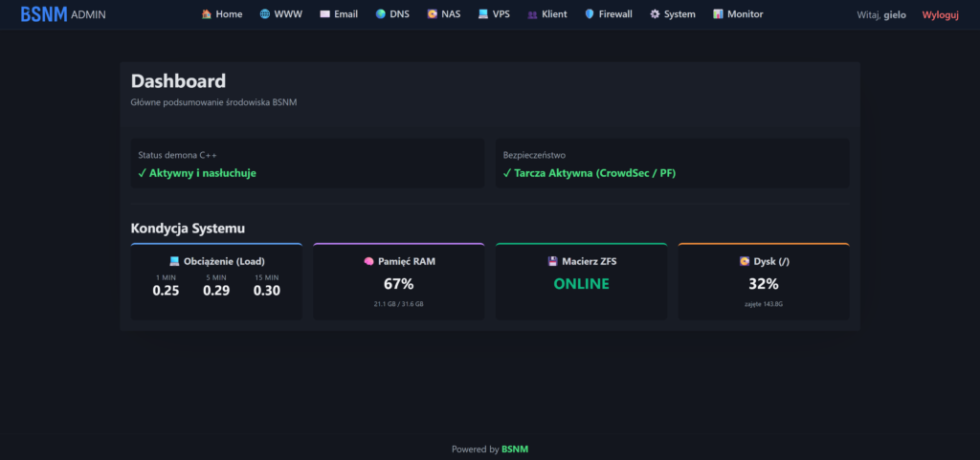Click the people icon beside Klient

coord(532,14)
